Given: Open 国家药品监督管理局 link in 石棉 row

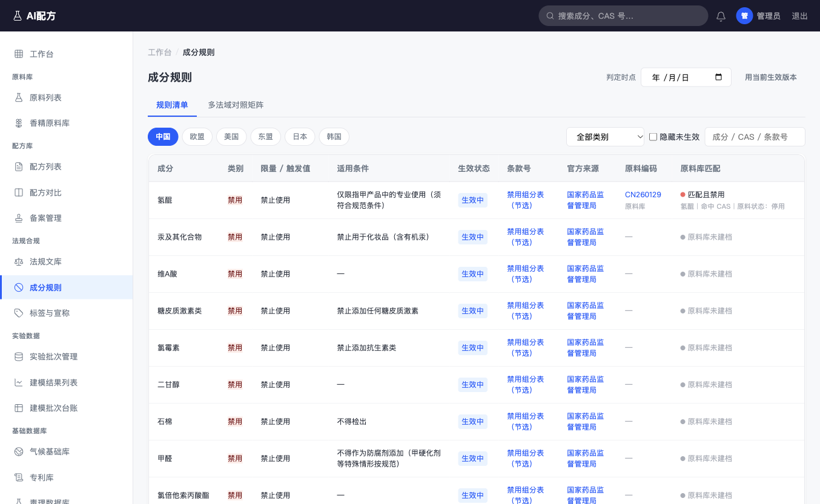Looking at the screenshot, I should (x=585, y=422).
